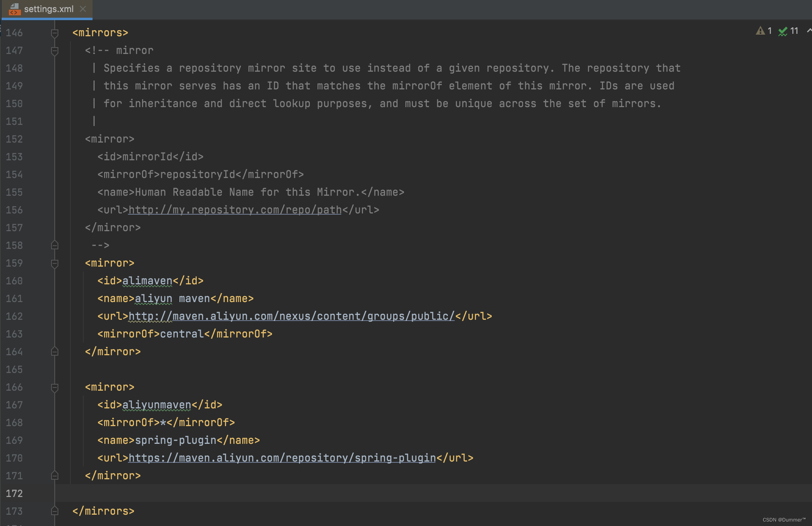
Task: Collapse the comment block at line 147
Action: 55,51
